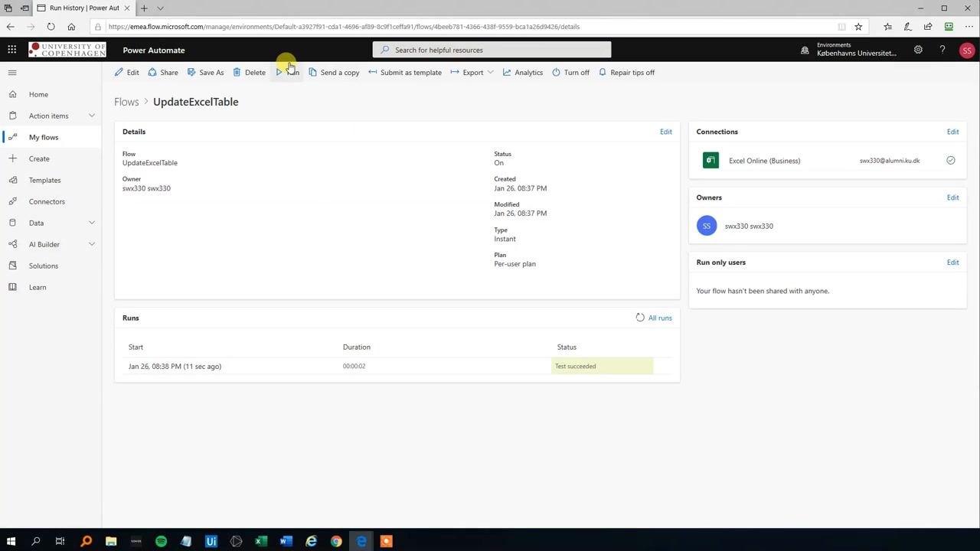Screen dimensions: 980x551
Task: Search for helpful resources field
Action: click(492, 50)
